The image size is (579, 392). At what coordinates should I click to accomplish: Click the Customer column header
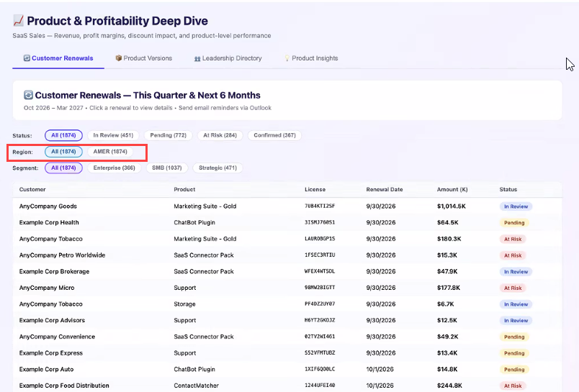coord(32,189)
